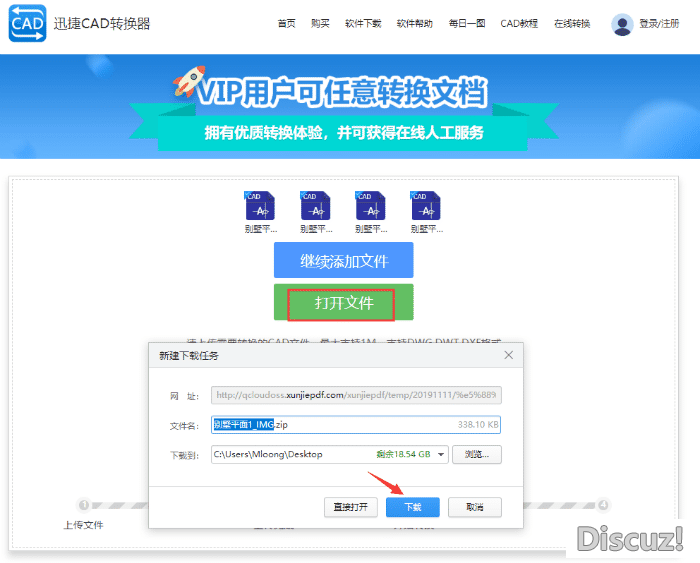Expand the download path dropdown
Viewport: 700px width, 563px height.
(441, 455)
